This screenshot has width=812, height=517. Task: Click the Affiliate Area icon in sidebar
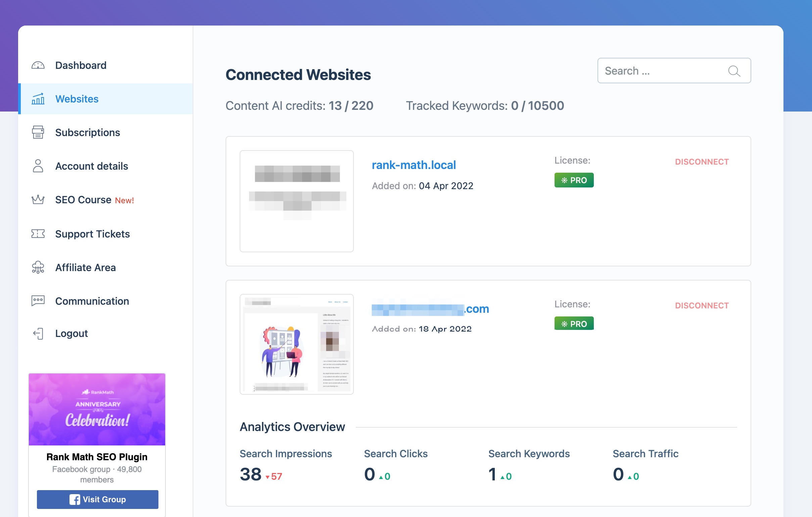click(x=39, y=268)
